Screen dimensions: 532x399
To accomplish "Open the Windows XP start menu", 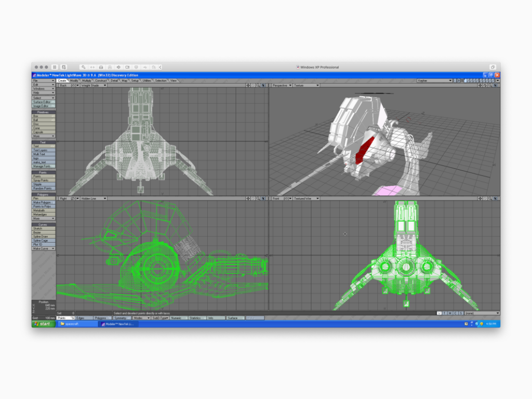I will (x=44, y=324).
